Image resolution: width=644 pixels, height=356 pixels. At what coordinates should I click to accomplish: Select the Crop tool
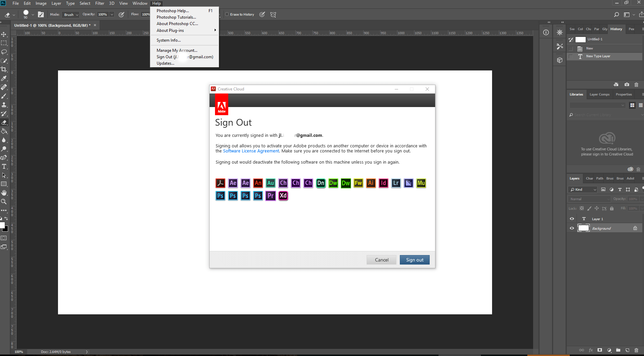tap(4, 69)
